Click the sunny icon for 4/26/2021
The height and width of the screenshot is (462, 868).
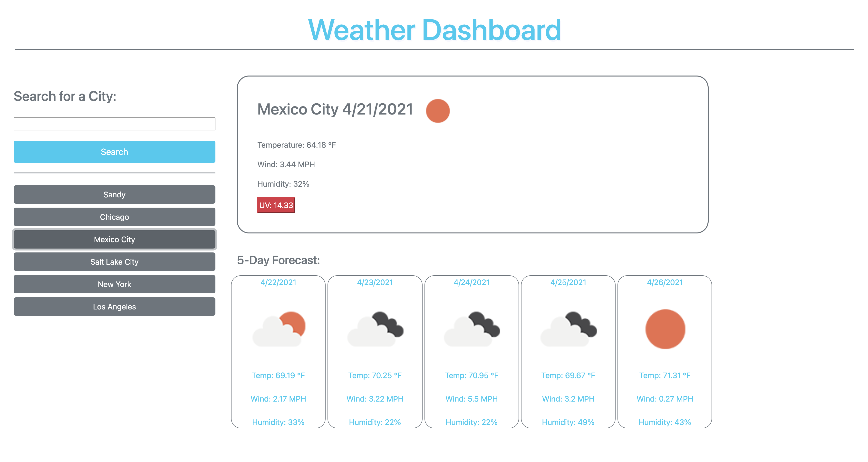665,330
